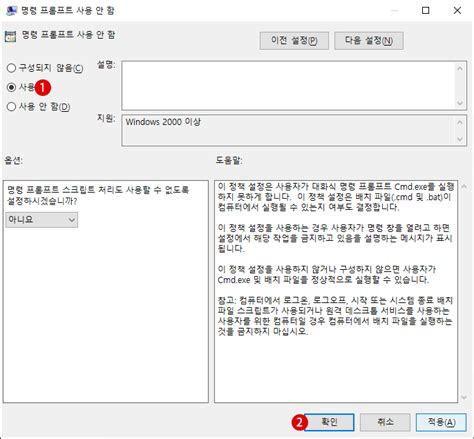Click the down arrow of 도움말 scrollbar

464,397
